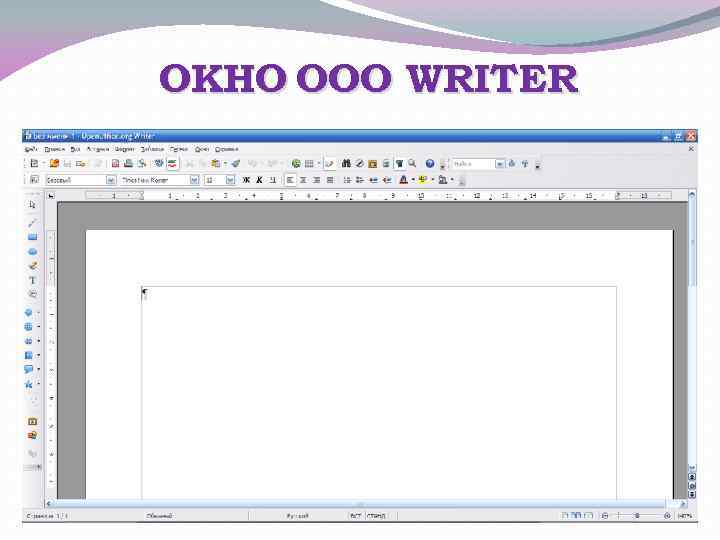Click Русский language field in status bar

pyautogui.click(x=298, y=516)
